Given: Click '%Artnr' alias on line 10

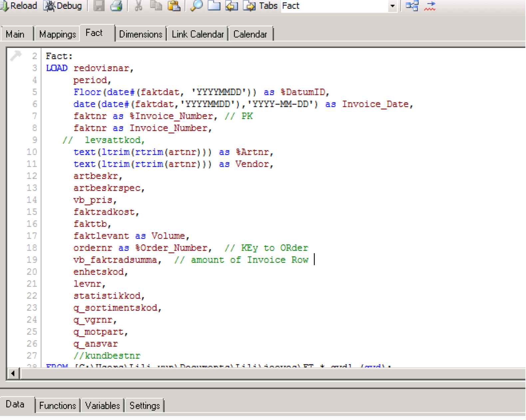Looking at the screenshot, I should click(x=252, y=152).
